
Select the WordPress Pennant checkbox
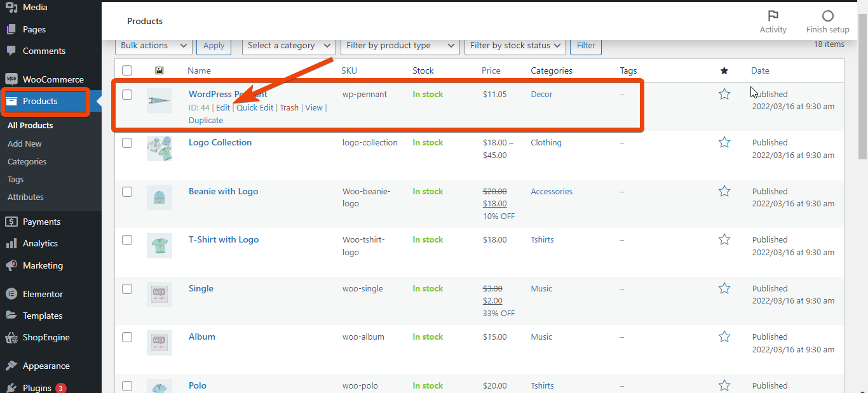click(127, 95)
